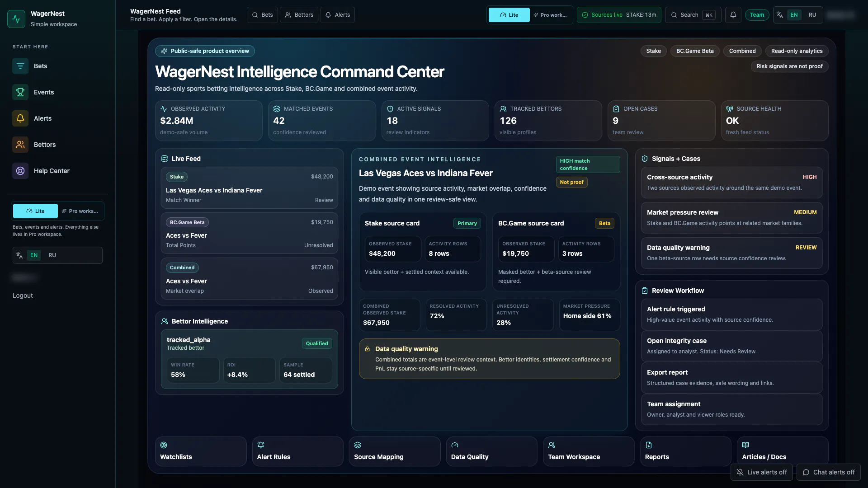The height and width of the screenshot is (488, 868).
Task: Toggle Chat alerts off button
Action: tap(829, 472)
